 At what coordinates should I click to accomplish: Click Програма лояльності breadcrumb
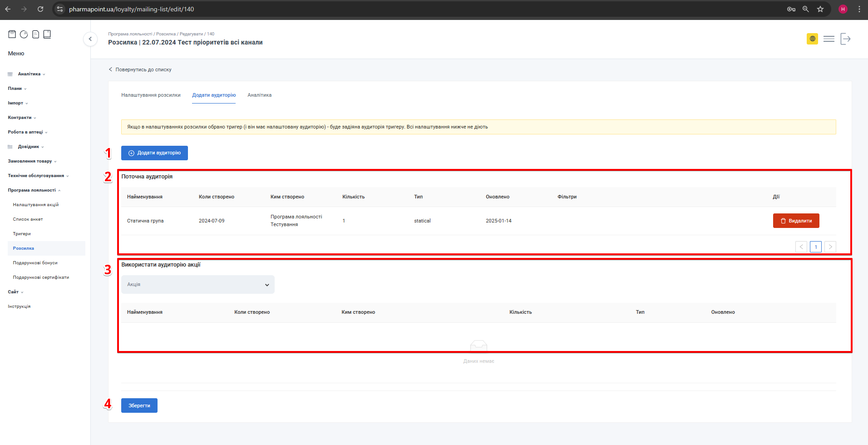click(130, 34)
